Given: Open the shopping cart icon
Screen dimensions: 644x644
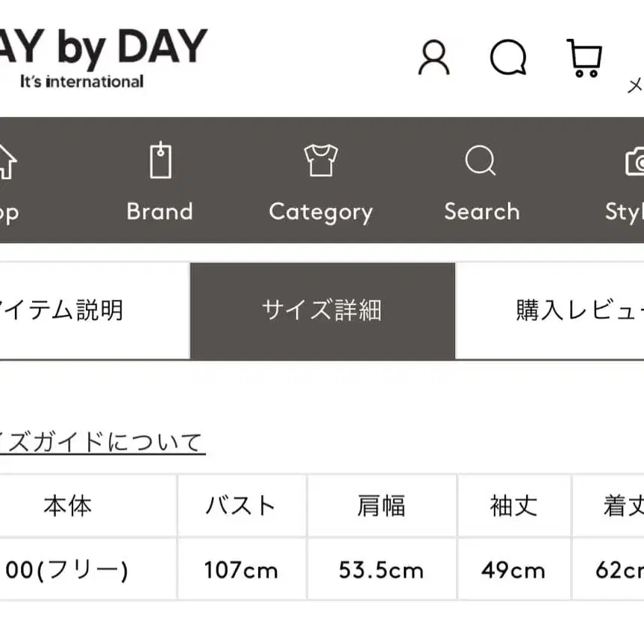Looking at the screenshot, I should [584, 57].
